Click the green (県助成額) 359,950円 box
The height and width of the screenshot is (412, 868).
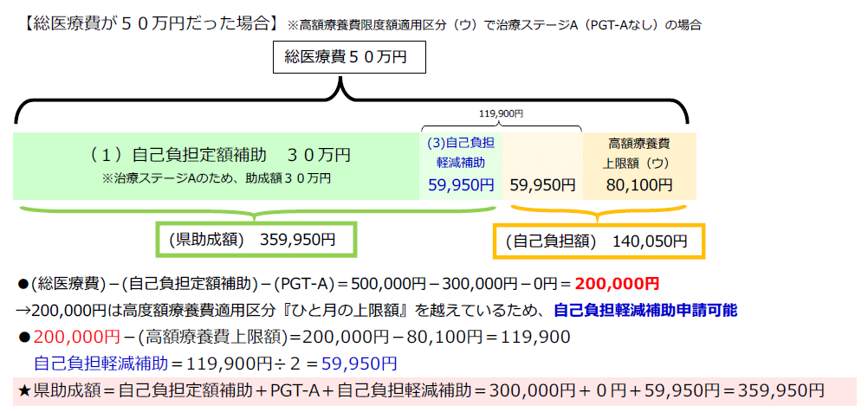256,240
